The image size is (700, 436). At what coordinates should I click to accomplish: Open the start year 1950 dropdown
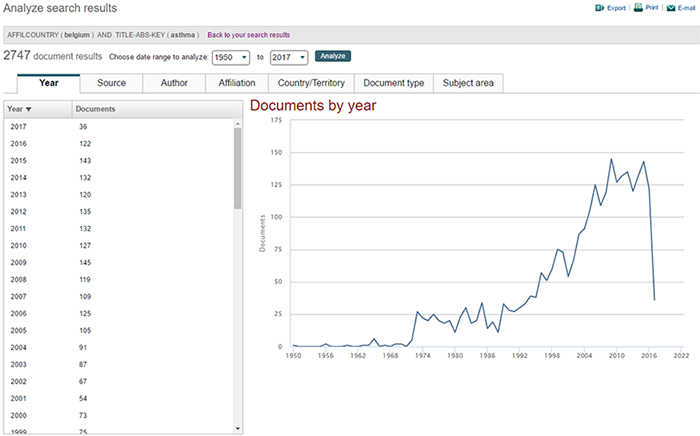(230, 57)
